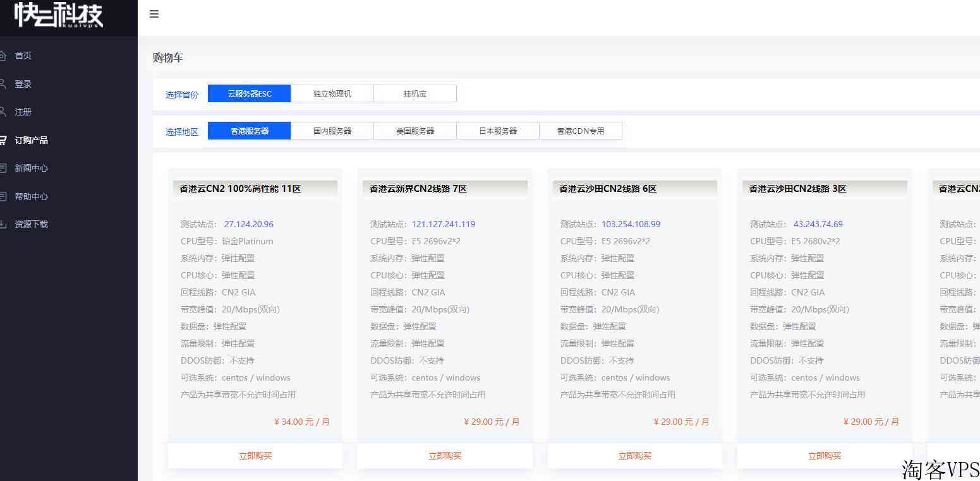Viewport: 980px width, 481px height.
Task: Click the document icon beside 帮助中心
Action: pyautogui.click(x=3, y=196)
